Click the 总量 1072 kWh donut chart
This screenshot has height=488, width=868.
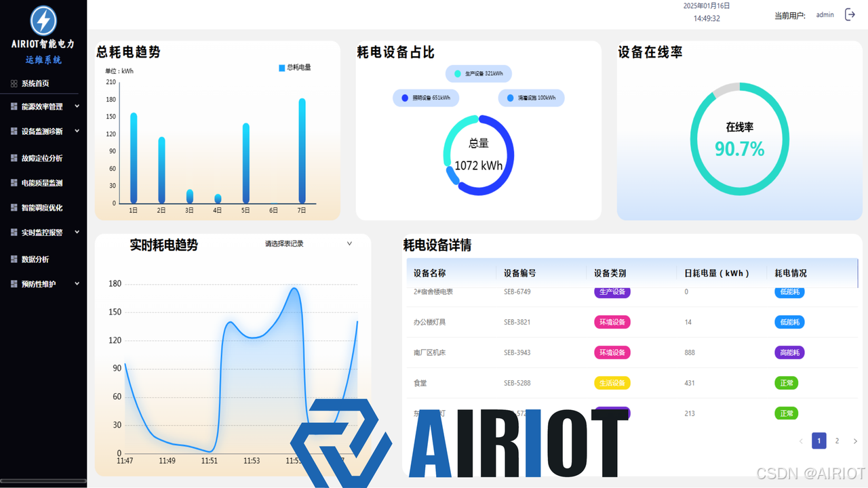[479, 155]
